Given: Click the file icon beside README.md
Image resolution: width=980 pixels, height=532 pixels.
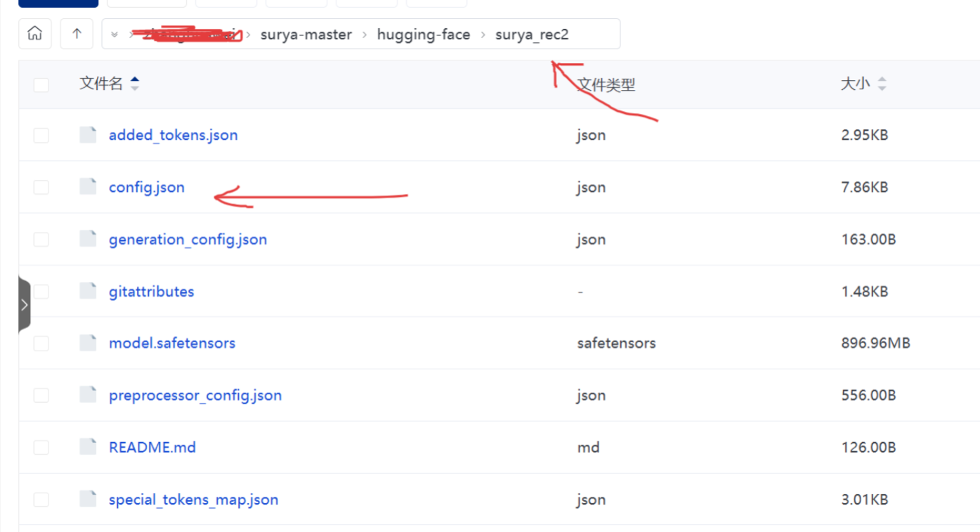Looking at the screenshot, I should pos(87,447).
